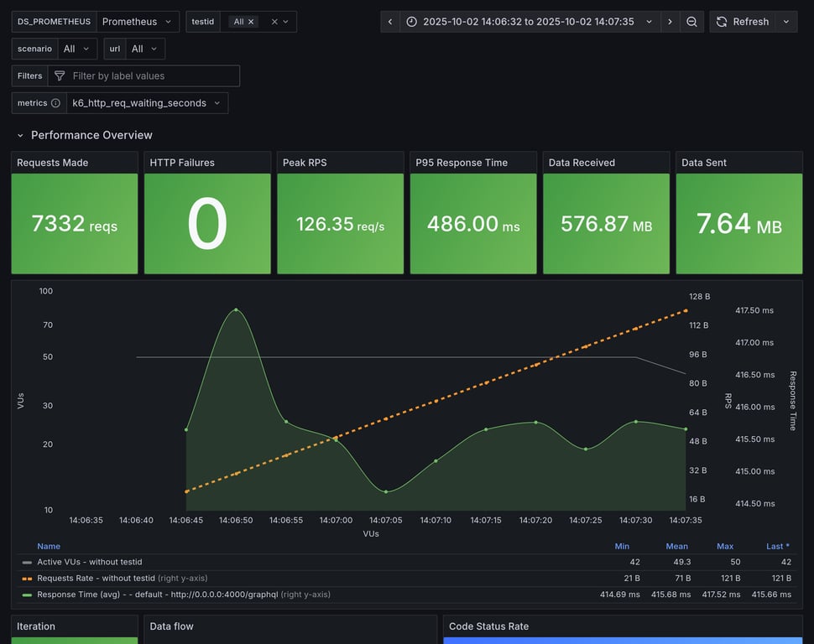Open the time range picker

(x=529, y=22)
